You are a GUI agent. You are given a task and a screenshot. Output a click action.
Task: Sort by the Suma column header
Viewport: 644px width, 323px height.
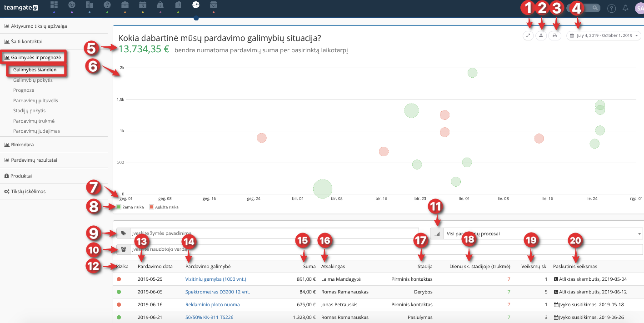(309, 266)
